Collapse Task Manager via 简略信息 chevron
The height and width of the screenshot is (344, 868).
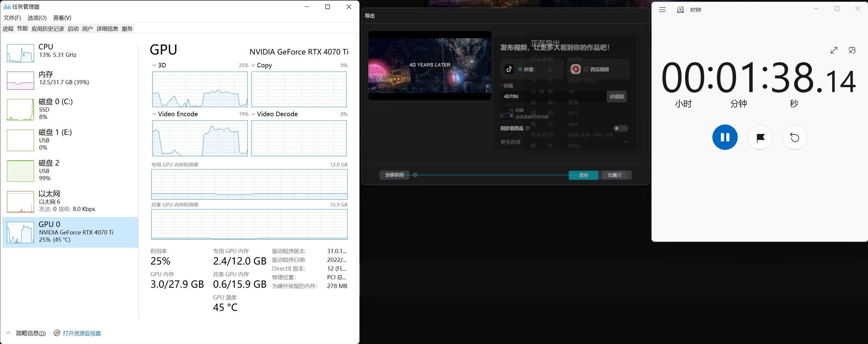[x=9, y=333]
